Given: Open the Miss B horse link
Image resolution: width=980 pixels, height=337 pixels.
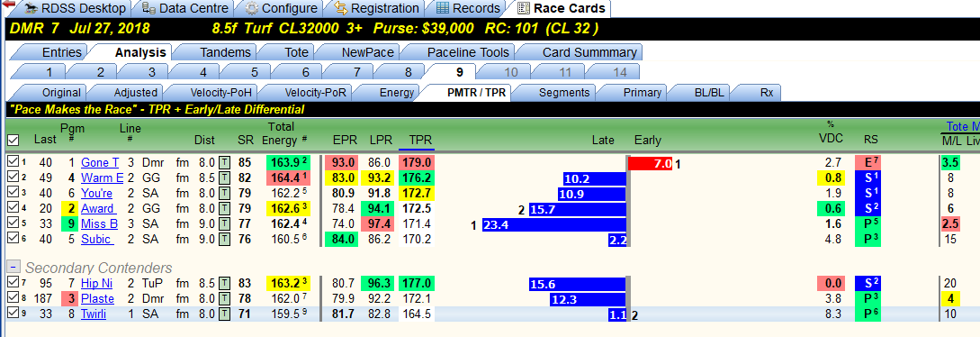Looking at the screenshot, I should coord(99,223).
